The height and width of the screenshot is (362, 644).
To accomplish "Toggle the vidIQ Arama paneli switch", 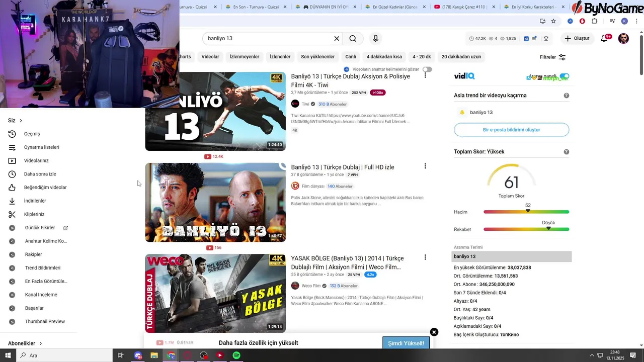I will pos(565,76).
